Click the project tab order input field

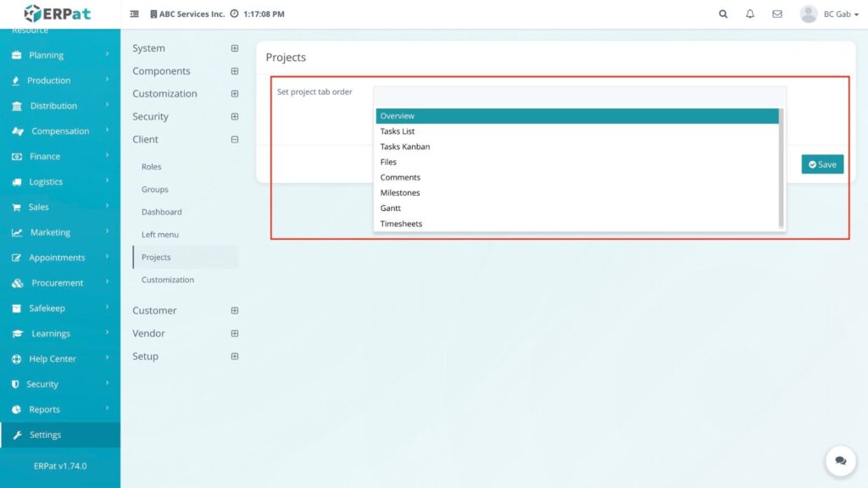pyautogui.click(x=579, y=94)
